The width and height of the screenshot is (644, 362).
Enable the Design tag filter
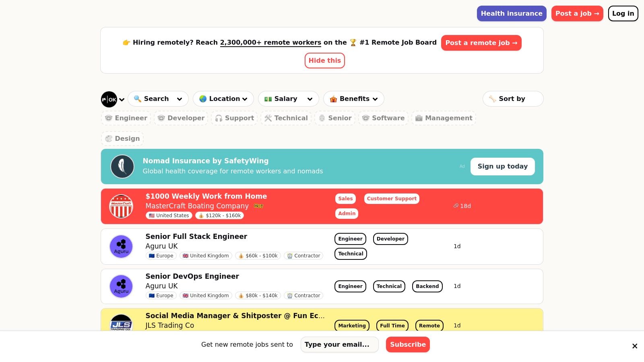(x=122, y=139)
